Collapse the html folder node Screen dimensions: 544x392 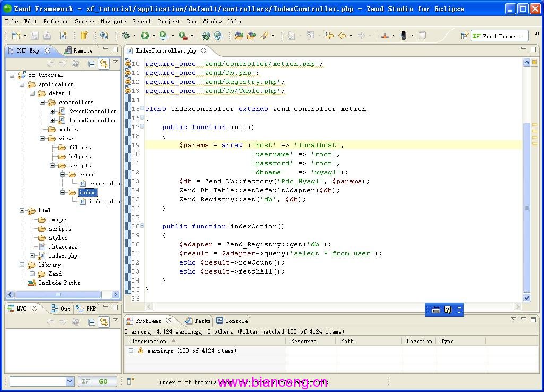(x=22, y=210)
